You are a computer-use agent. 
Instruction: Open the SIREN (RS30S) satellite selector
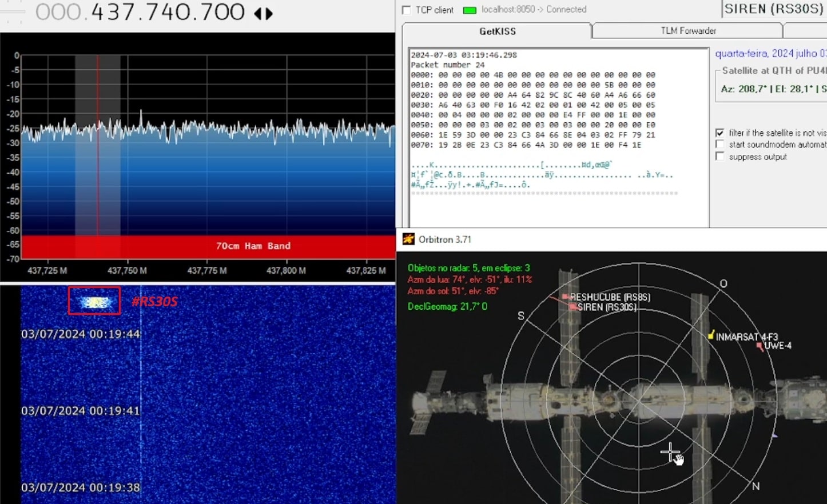coord(773,9)
